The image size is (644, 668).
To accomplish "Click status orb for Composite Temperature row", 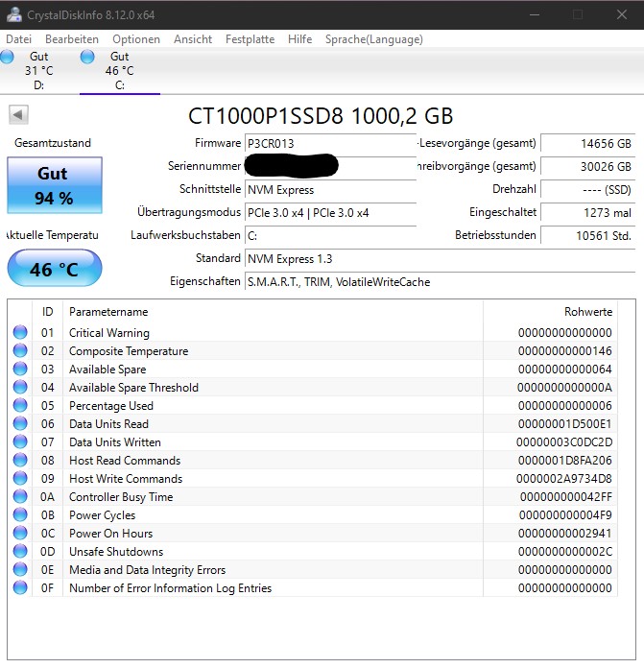I will click(x=20, y=350).
